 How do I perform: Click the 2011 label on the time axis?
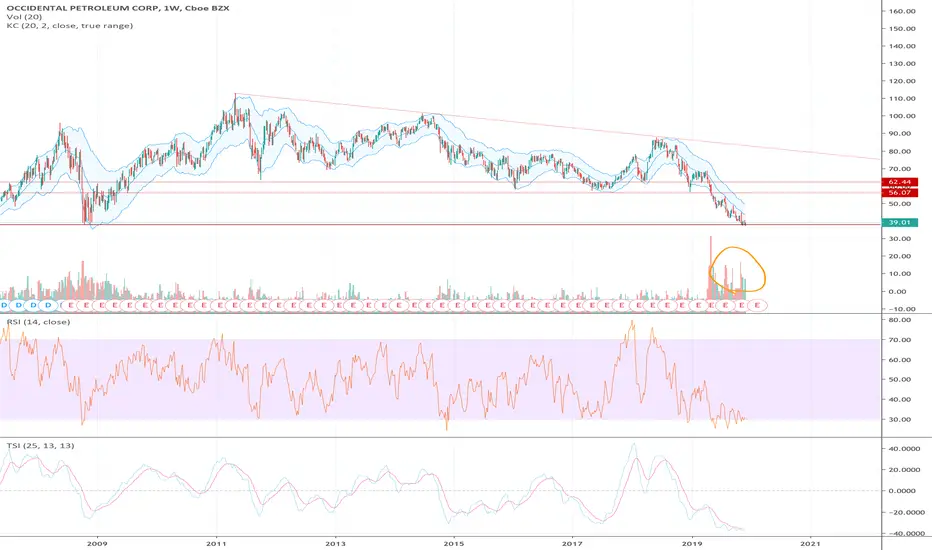coord(216,543)
